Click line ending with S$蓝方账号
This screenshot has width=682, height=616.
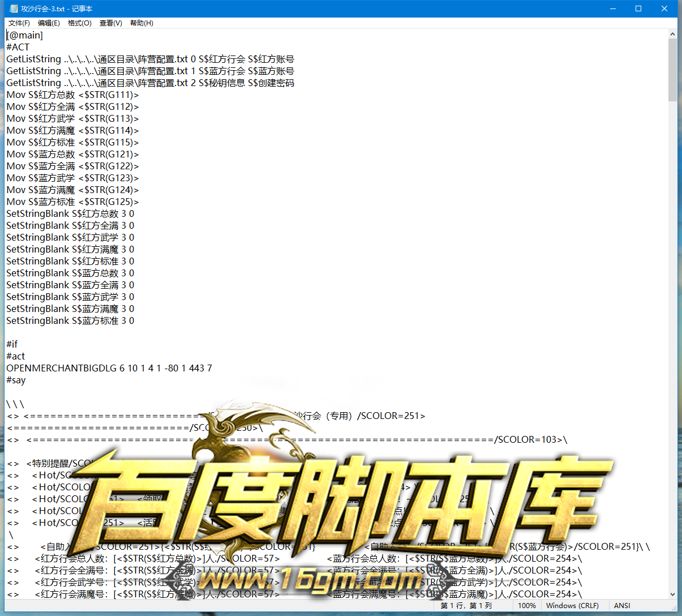(150, 71)
